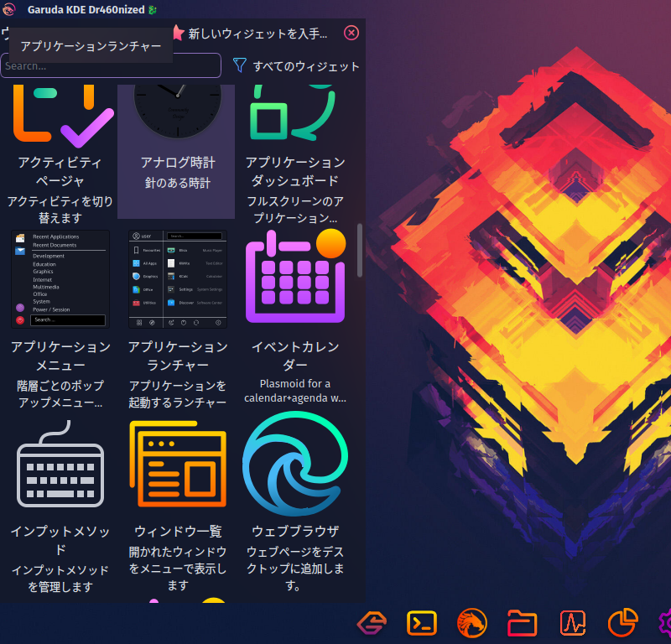Open the file manager folder dock icon
Screen dimensions: 671x644
click(522, 622)
